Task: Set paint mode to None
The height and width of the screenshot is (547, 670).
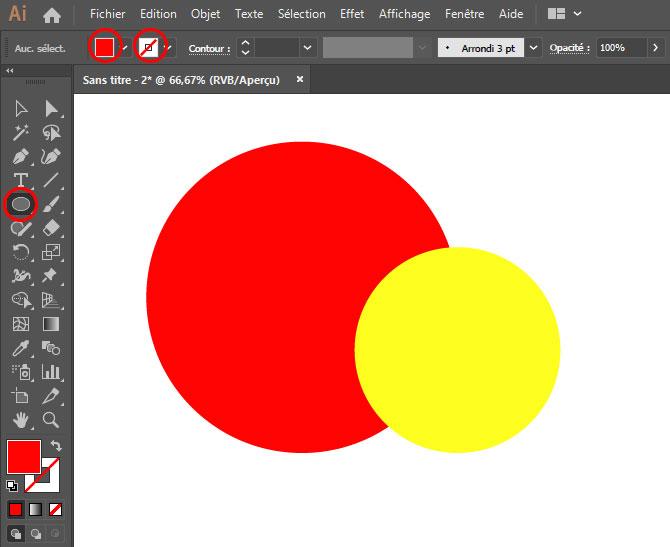Action: (x=56, y=509)
